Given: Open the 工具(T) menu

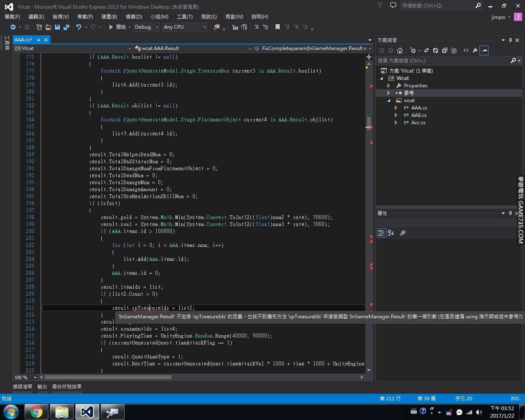Looking at the screenshot, I should coord(185,16).
